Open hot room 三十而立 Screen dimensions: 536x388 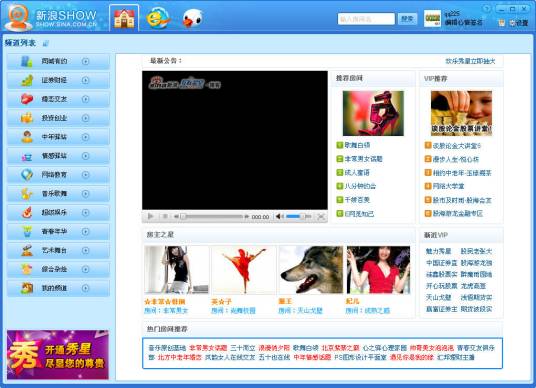[243, 348]
